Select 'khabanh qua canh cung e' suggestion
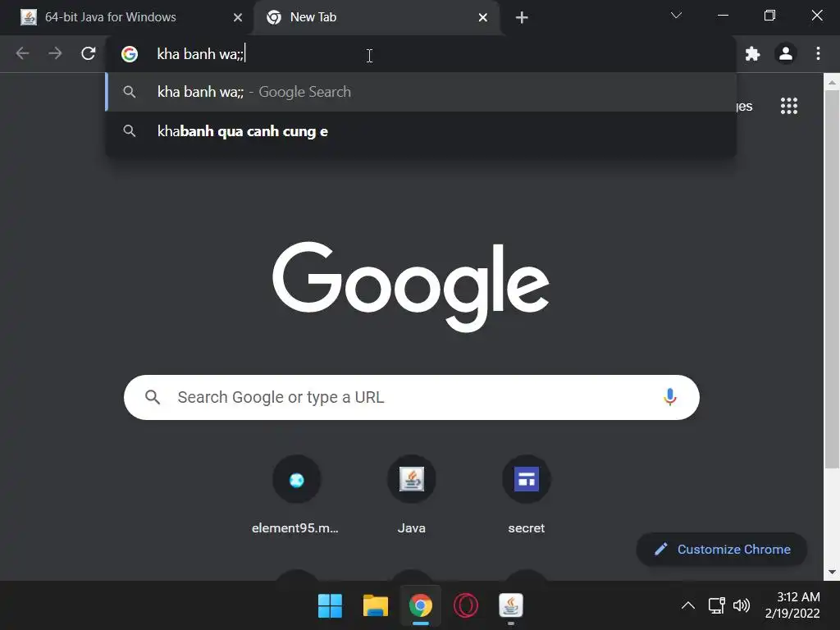The image size is (840, 630). point(421,131)
